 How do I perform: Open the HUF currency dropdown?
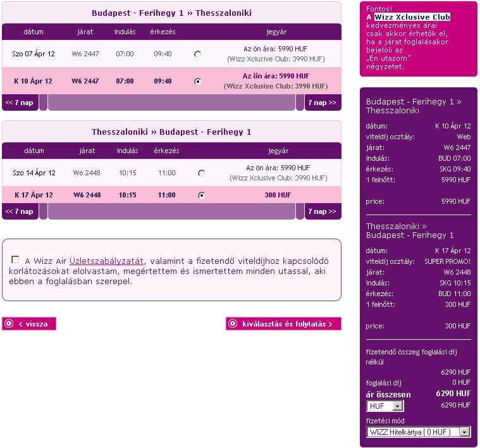coord(385,406)
